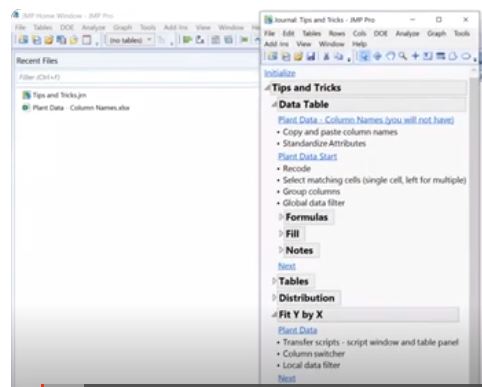Open the Plant Data Start link
The width and height of the screenshot is (482, 387).
pyautogui.click(x=307, y=156)
